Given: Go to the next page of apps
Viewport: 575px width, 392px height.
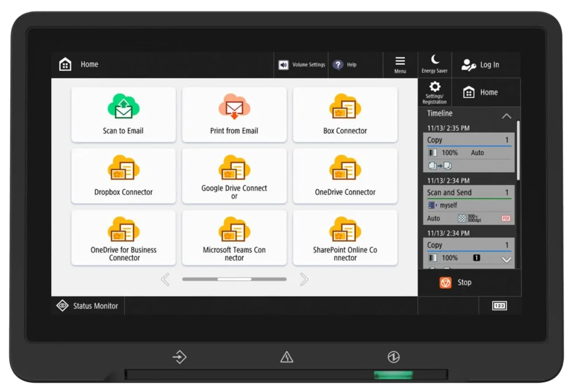Looking at the screenshot, I should 304,279.
